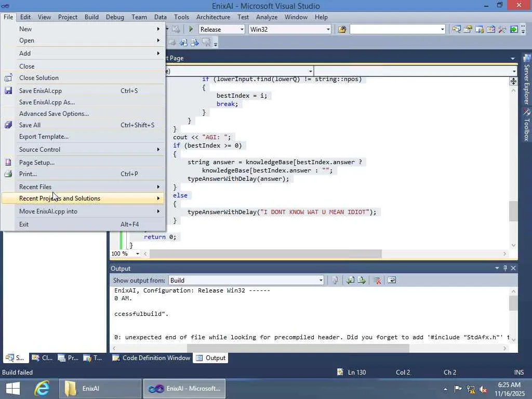Image resolution: width=532 pixels, height=399 pixels.
Task: Open Server Explorer from the side strip
Action: point(526,79)
